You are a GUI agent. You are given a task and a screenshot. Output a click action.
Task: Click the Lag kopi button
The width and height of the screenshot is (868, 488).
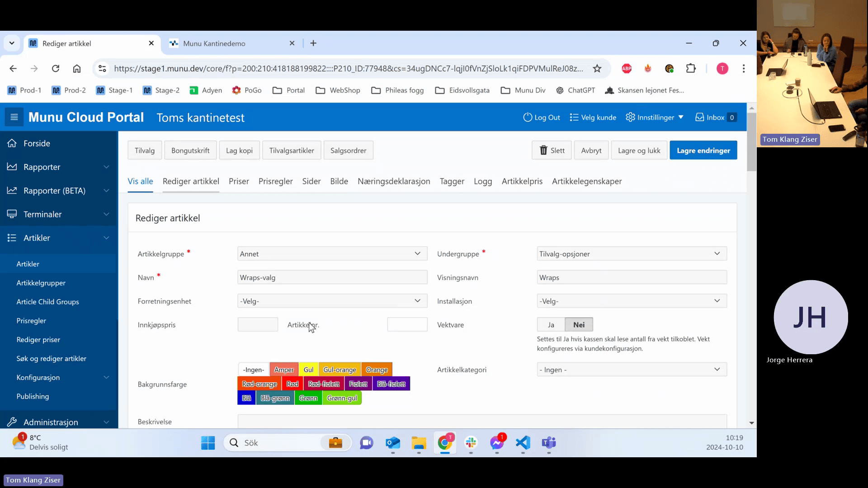coord(239,150)
